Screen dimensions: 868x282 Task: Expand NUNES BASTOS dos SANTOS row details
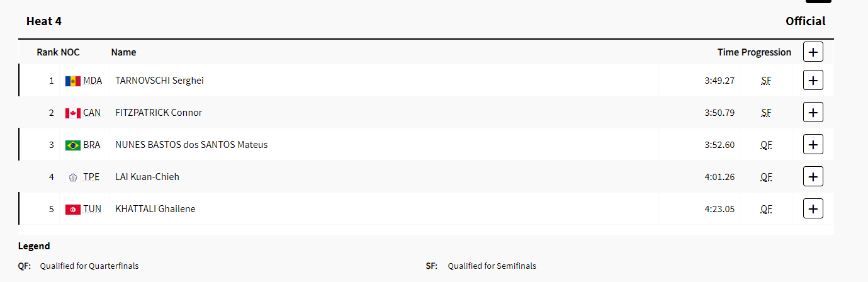click(813, 145)
